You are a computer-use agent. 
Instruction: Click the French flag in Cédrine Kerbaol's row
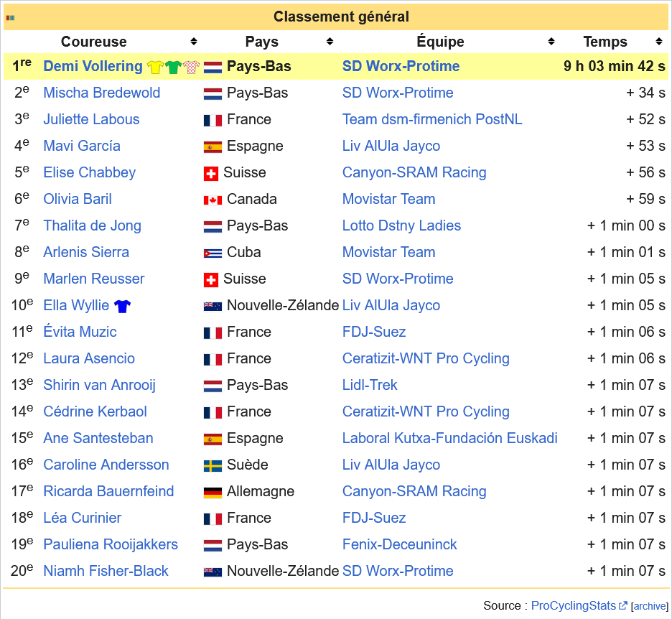(213, 413)
